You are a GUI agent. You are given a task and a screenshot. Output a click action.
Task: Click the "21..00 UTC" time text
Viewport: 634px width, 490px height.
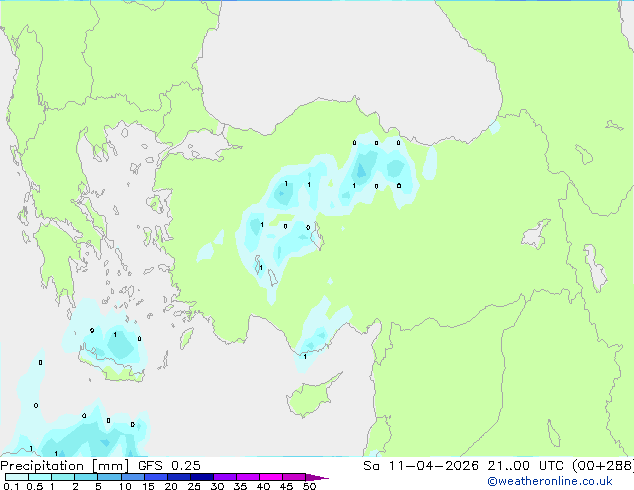click(x=526, y=466)
